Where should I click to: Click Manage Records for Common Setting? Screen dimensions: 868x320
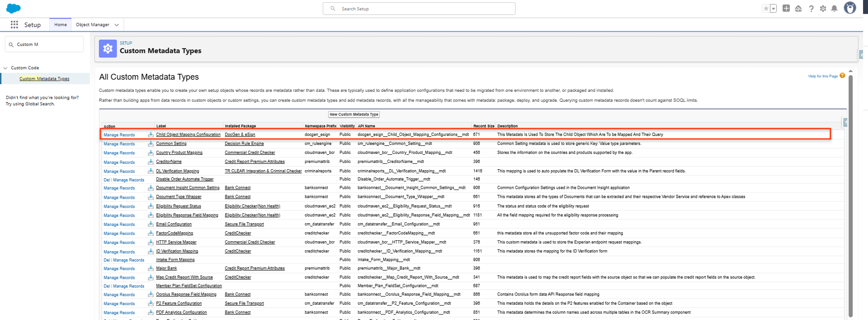119,144
